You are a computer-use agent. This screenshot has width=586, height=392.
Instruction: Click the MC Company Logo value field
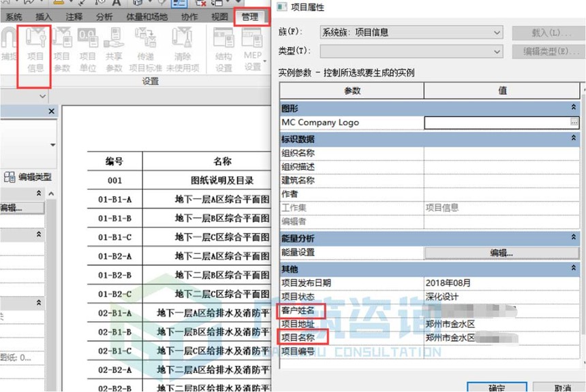click(497, 122)
